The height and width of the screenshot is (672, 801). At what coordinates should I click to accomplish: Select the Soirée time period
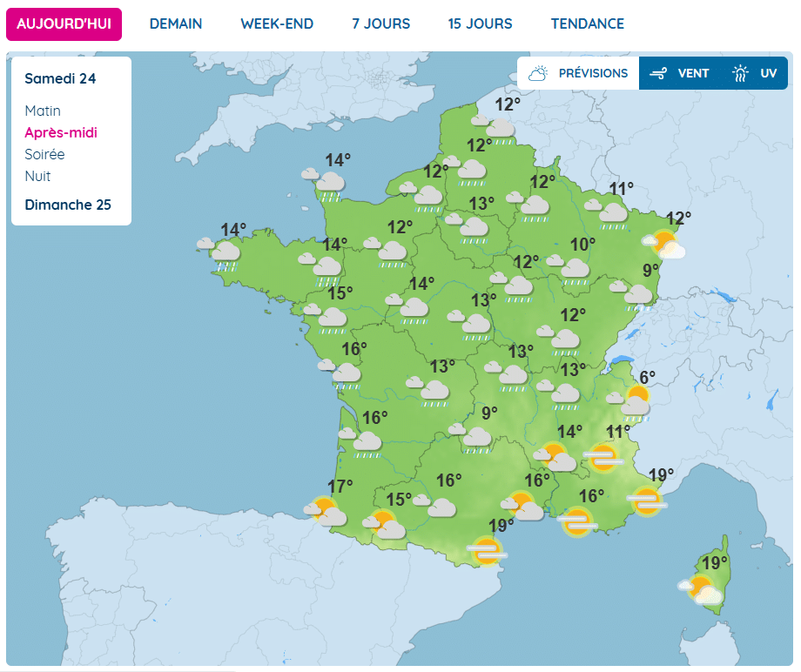[45, 154]
